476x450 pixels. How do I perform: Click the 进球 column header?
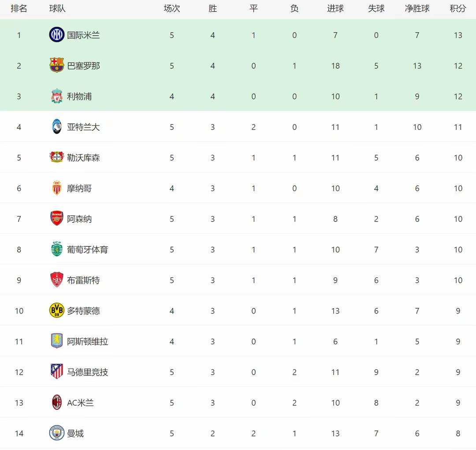click(335, 9)
